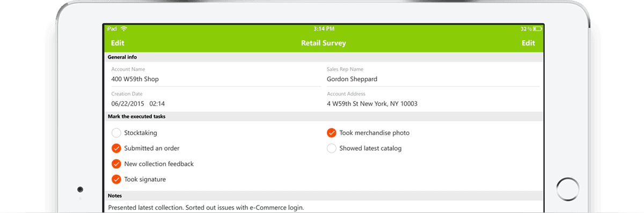644x213 pixels.
Task: Tap the left Edit button
Action: 118,43
